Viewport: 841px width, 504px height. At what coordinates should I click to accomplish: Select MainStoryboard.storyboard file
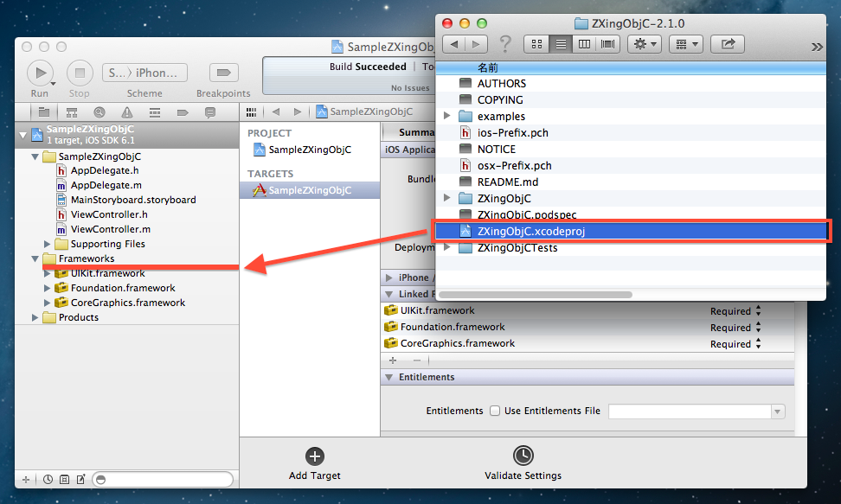point(133,200)
